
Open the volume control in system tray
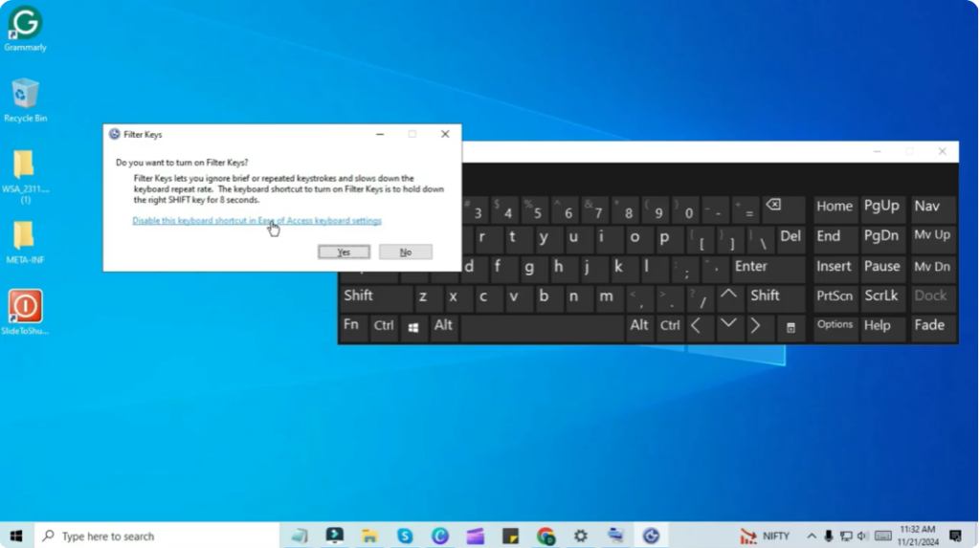click(863, 537)
